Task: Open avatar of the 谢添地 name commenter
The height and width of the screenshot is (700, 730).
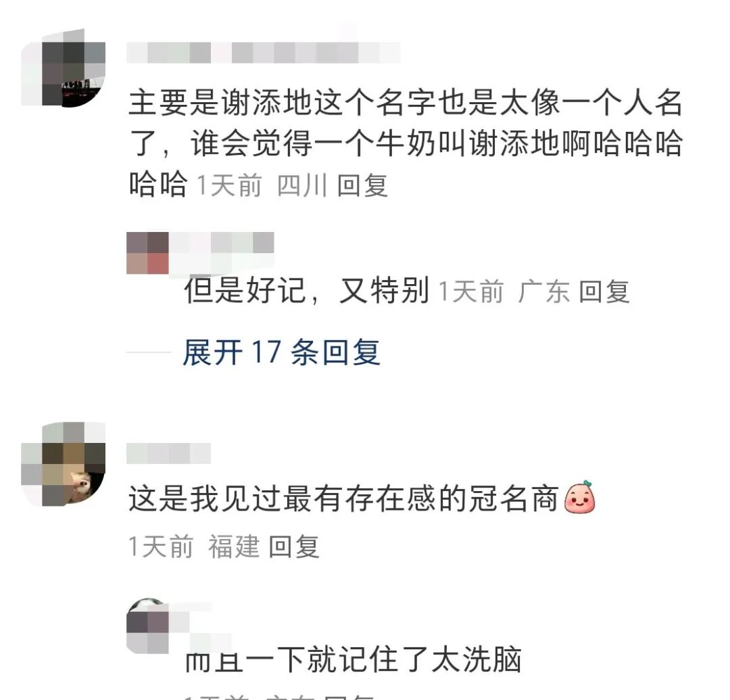Action: click(x=64, y=68)
